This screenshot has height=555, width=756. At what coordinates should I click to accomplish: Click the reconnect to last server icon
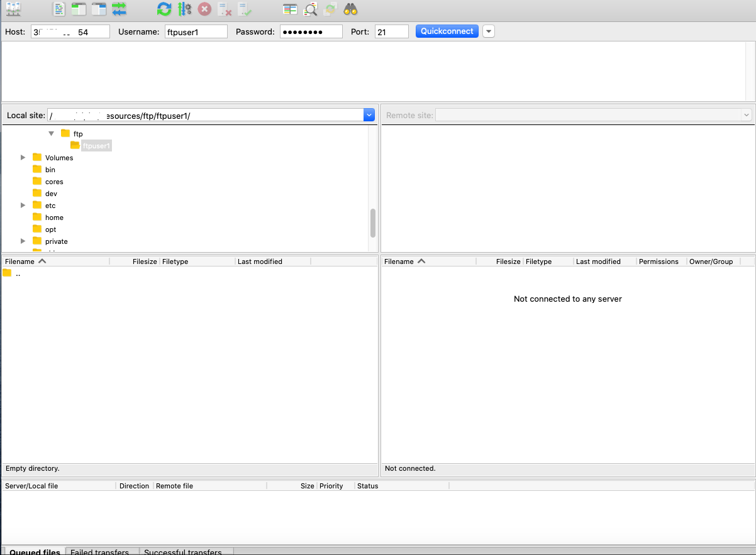pos(245,9)
